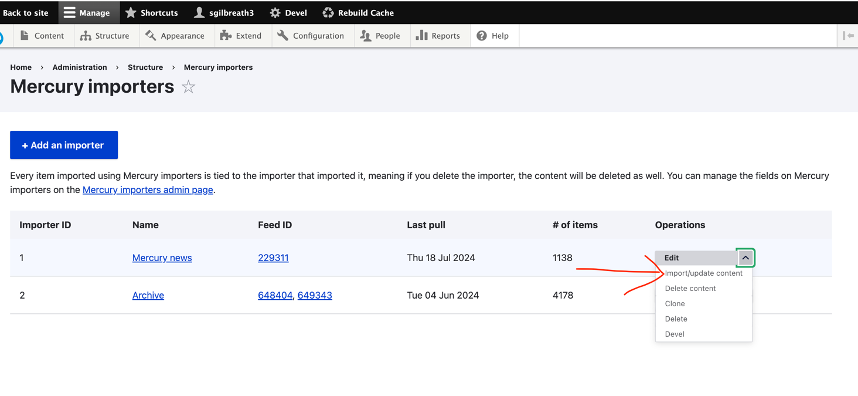This screenshot has width=858, height=396.
Task: Open the Structure admin menu
Action: (105, 36)
